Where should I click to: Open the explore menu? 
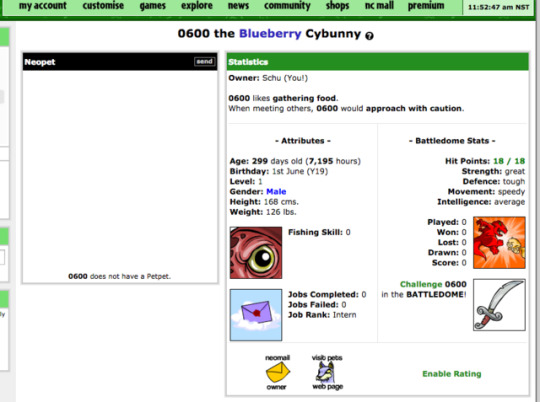(197, 6)
